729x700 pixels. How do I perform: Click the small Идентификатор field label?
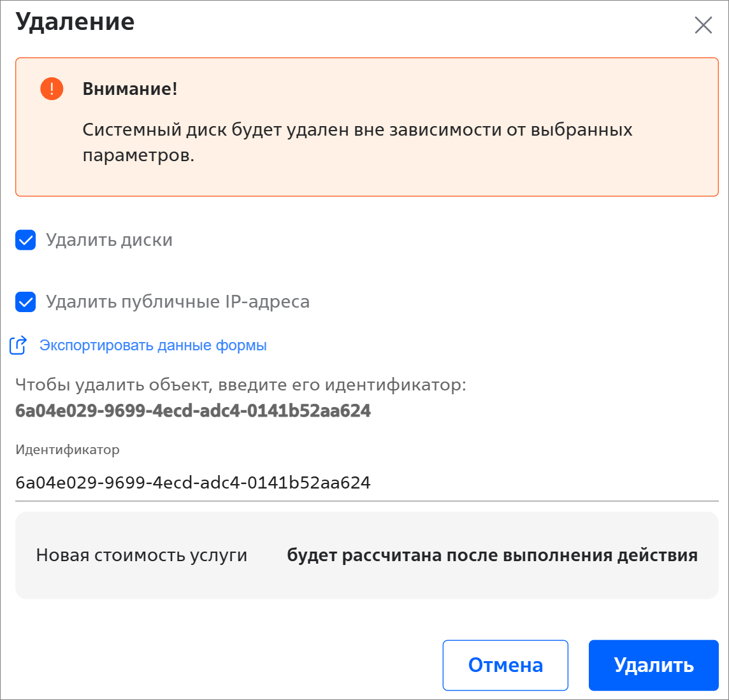[68, 450]
